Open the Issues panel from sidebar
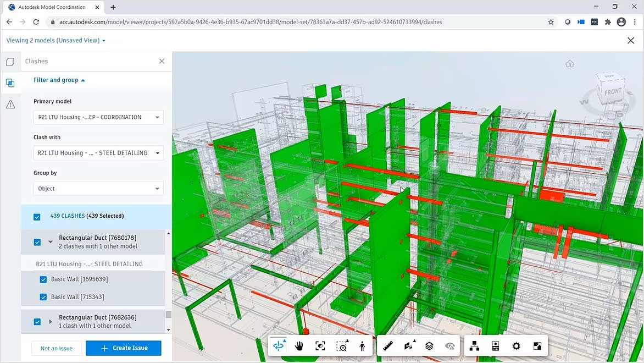This screenshot has width=644, height=363. (10, 104)
